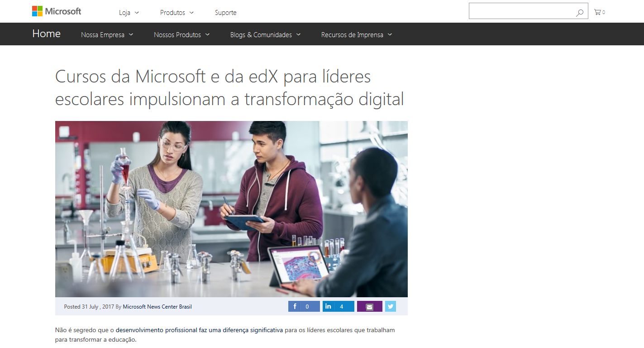Expand Recursos de Imprensa menu
The width and height of the screenshot is (644, 348).
(x=357, y=34)
